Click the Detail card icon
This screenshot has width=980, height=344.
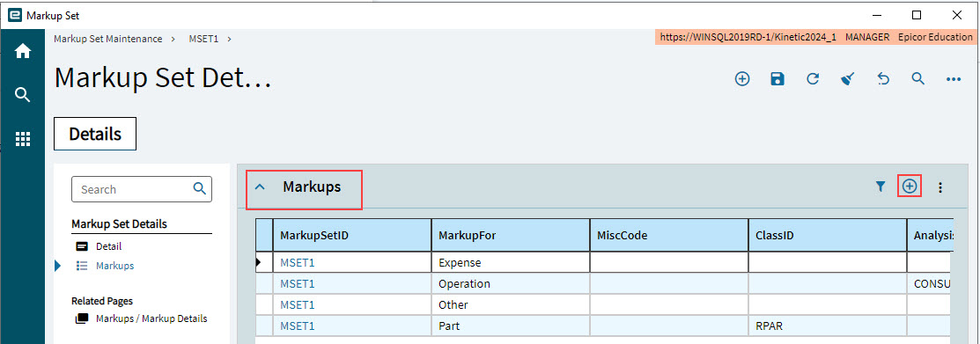[81, 246]
